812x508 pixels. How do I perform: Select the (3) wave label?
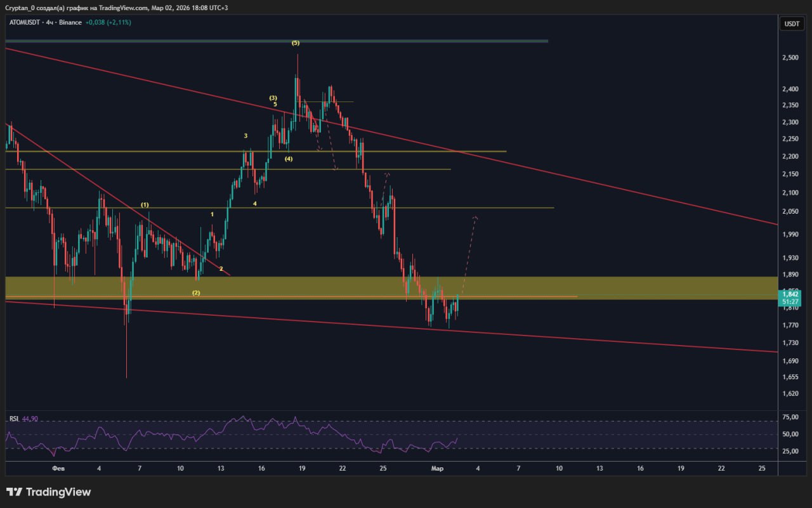tap(273, 98)
